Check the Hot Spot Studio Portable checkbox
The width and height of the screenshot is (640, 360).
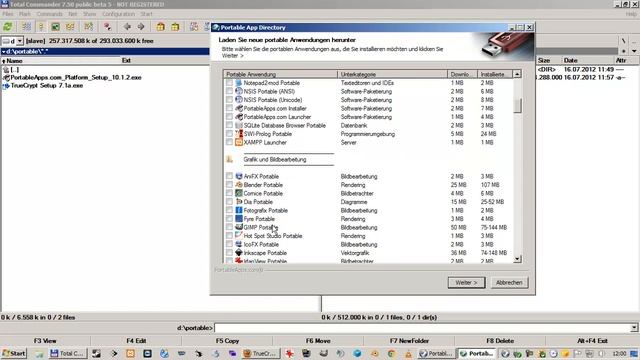(229, 236)
